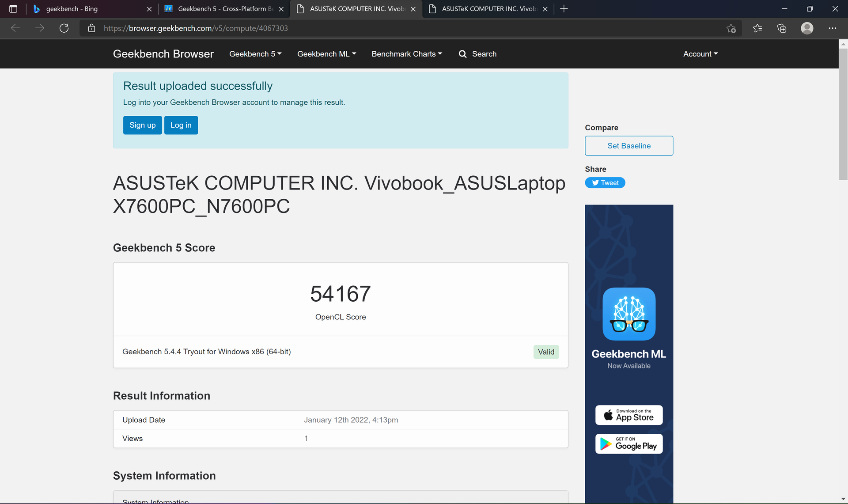
Task: Click the Geekbench 5 tab favicon icon
Action: pos(171,8)
